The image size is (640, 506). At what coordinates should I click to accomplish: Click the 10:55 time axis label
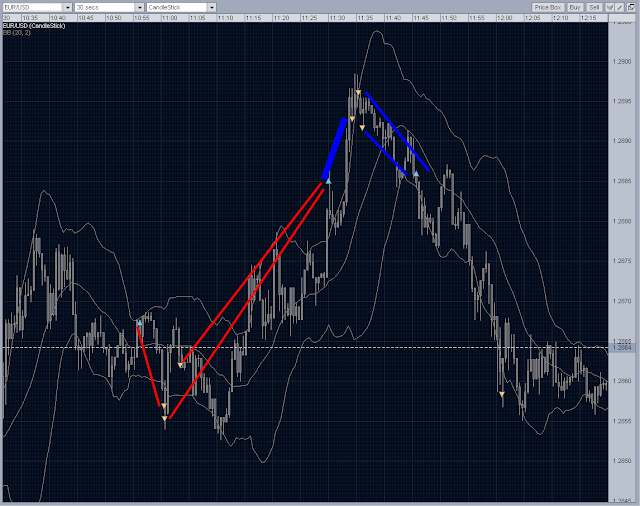pyautogui.click(x=142, y=18)
